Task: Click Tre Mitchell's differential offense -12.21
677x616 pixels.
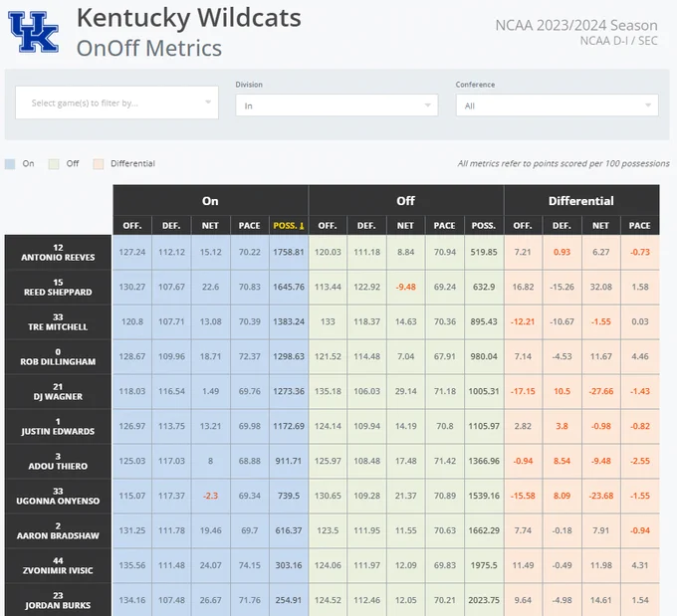Action: [523, 322]
